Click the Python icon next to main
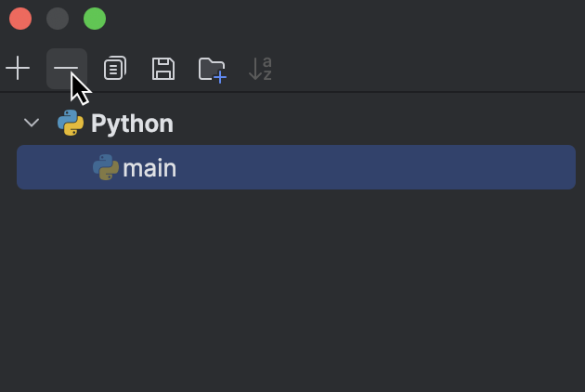The width and height of the screenshot is (585, 392). coord(106,167)
